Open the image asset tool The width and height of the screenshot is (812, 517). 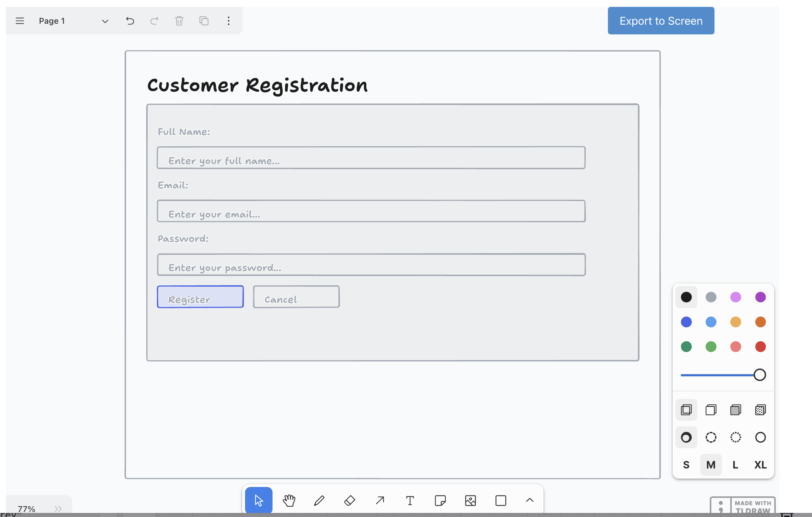click(470, 500)
